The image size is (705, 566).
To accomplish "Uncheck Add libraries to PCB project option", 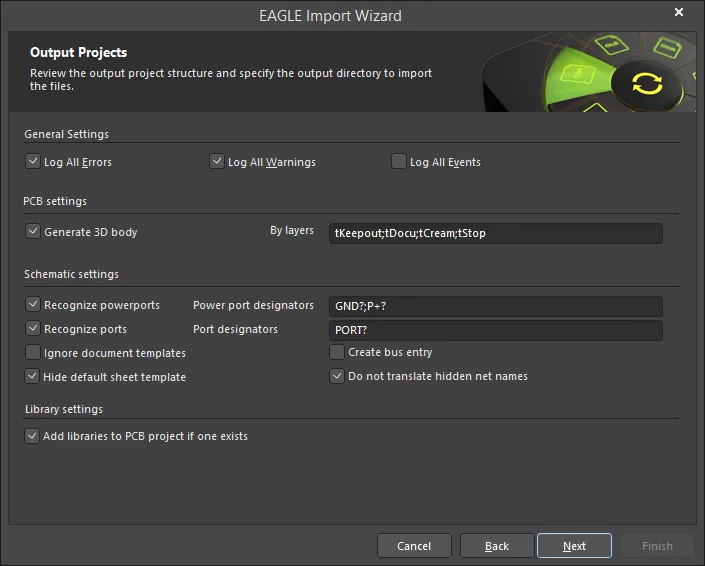I will click(x=32, y=436).
